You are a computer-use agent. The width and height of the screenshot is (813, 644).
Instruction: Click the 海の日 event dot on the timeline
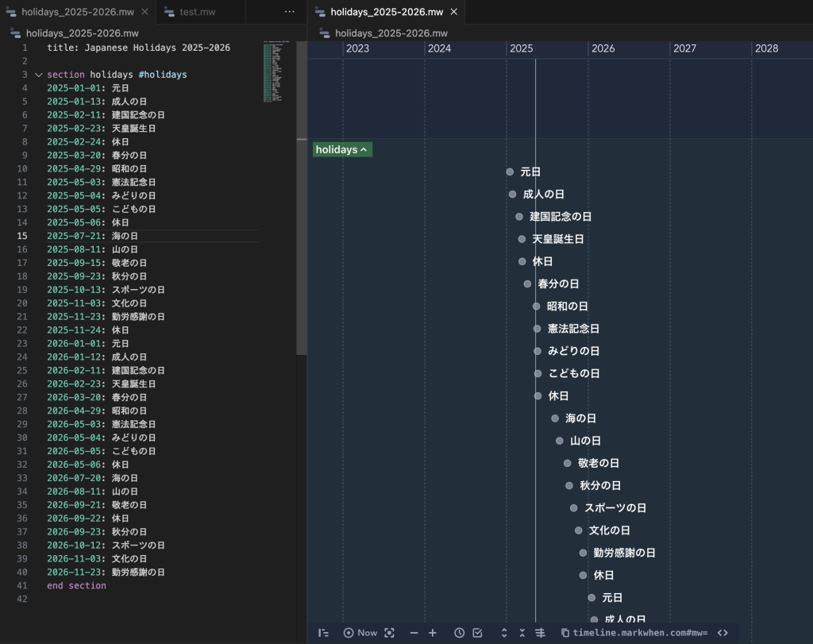tap(555, 418)
